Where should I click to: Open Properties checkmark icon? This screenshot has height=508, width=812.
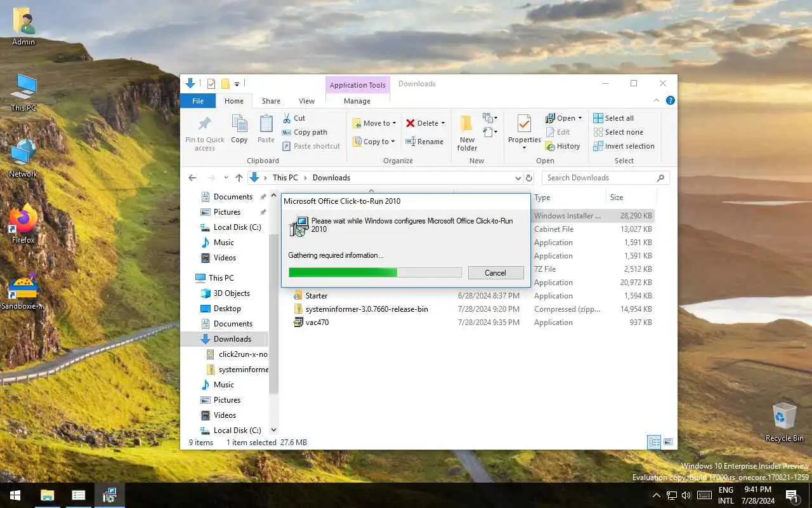tap(524, 124)
